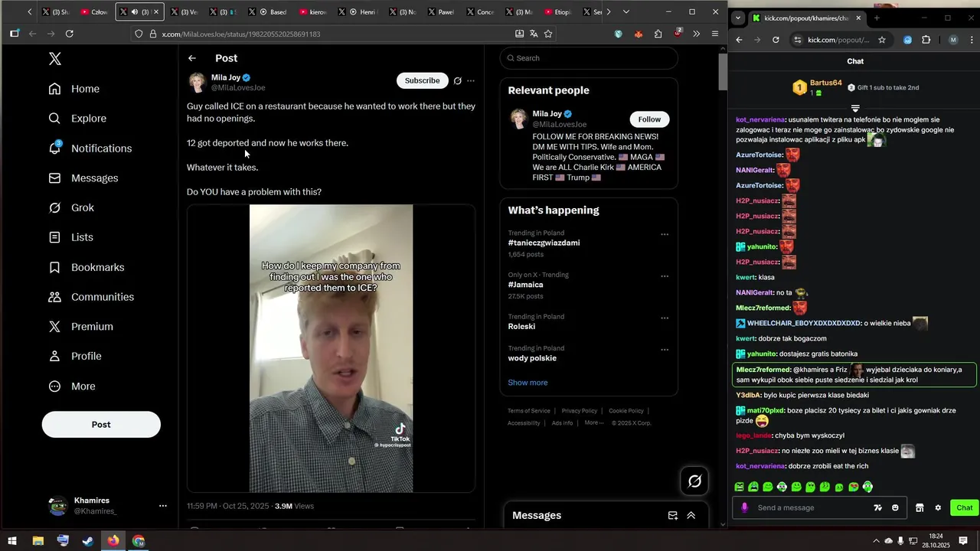
Task: Expand the More menu in sidebar
Action: click(x=72, y=386)
